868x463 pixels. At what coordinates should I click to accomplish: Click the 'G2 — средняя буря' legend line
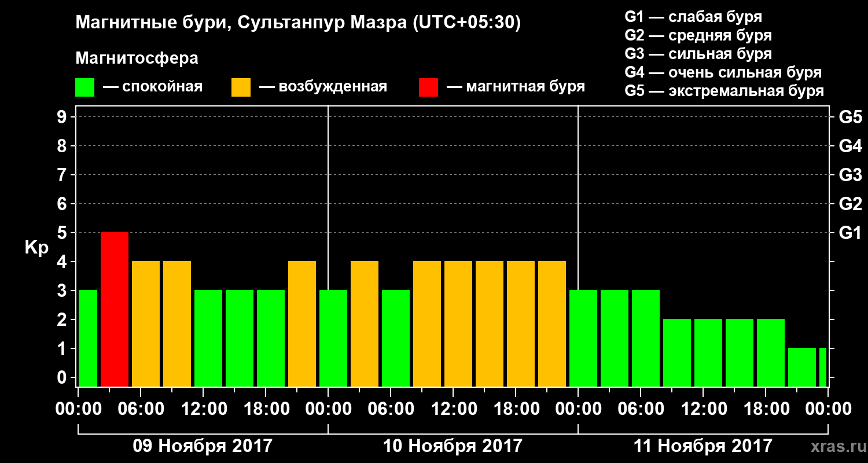click(698, 35)
